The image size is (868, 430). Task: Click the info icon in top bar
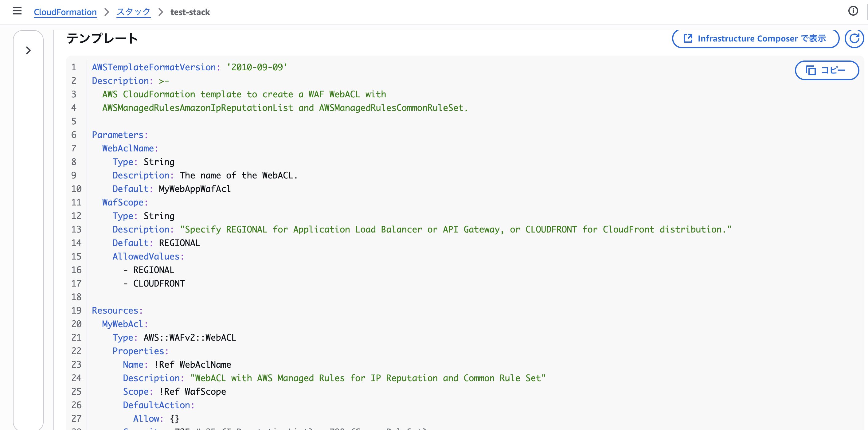(853, 11)
